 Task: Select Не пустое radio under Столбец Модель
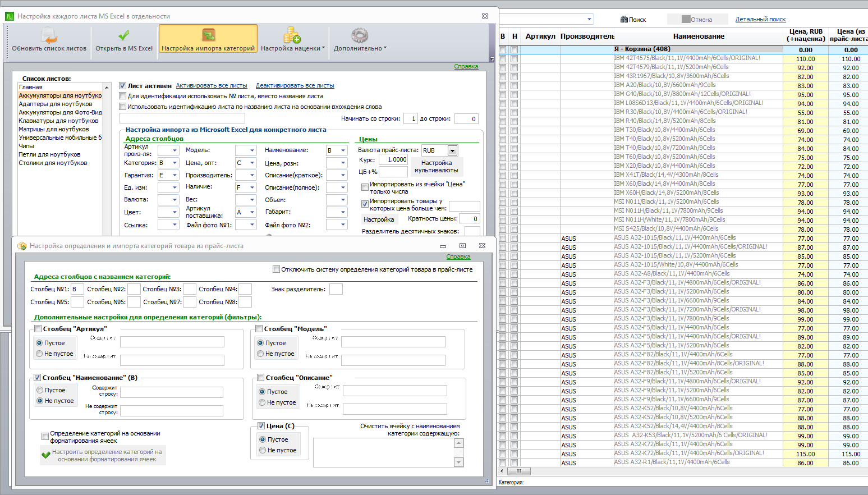pos(260,354)
